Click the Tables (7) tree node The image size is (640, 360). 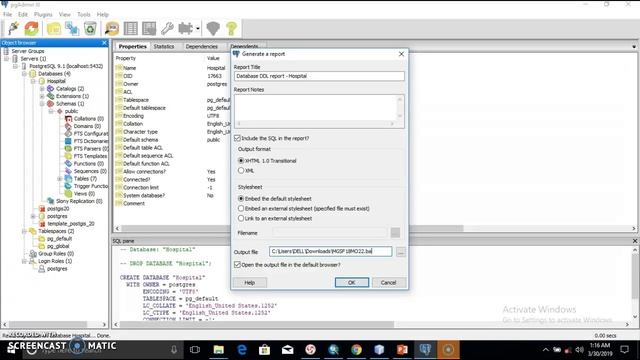(x=85, y=179)
